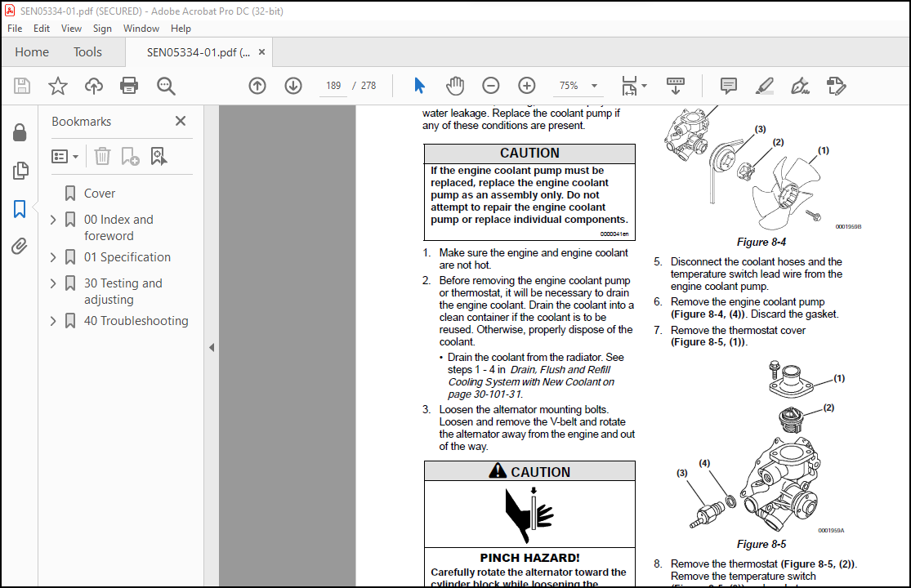911x588 pixels.
Task: Click Figure 8-5 caption text
Action: click(x=761, y=545)
